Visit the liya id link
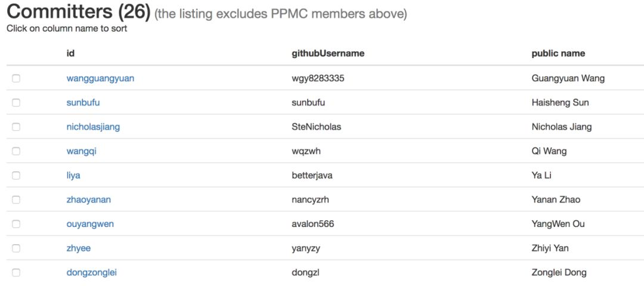This screenshot has width=644, height=286. (x=73, y=176)
